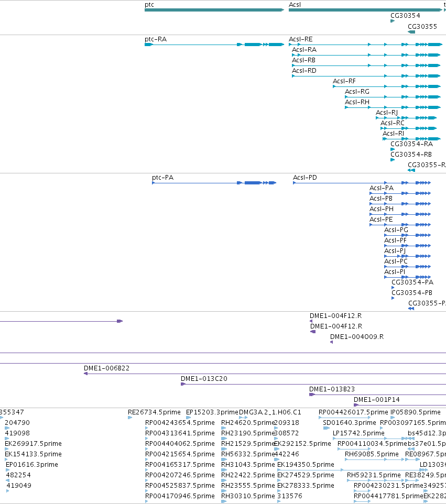Select the Acsl gene bar
This screenshot has height=504, width=446.
(x=366, y=10)
